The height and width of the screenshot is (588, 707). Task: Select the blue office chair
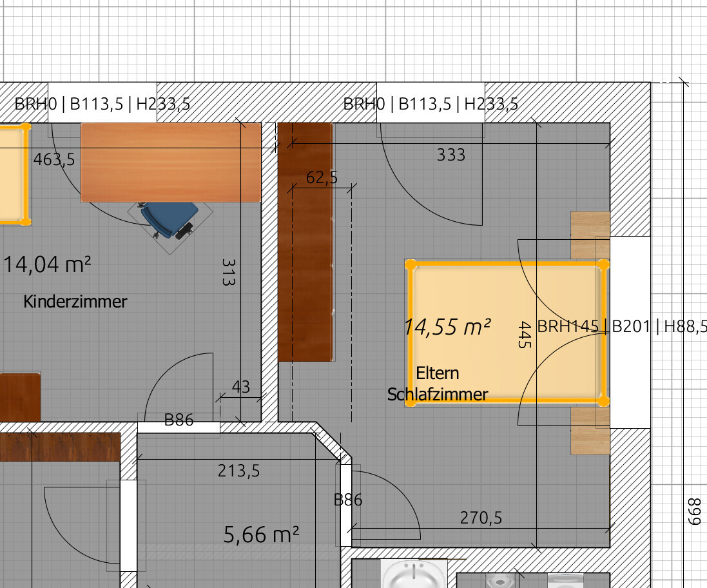(x=171, y=220)
